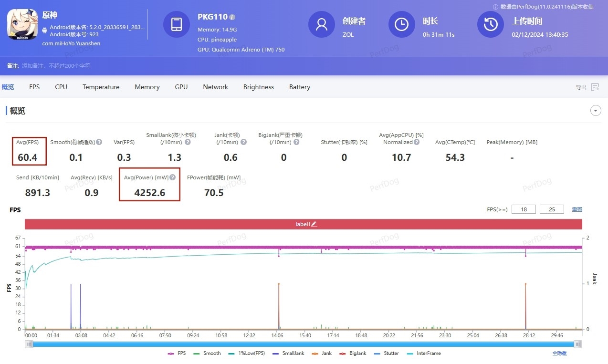
Task: Click the 重置 link to reset FPS thresholds
Action: coord(577,209)
